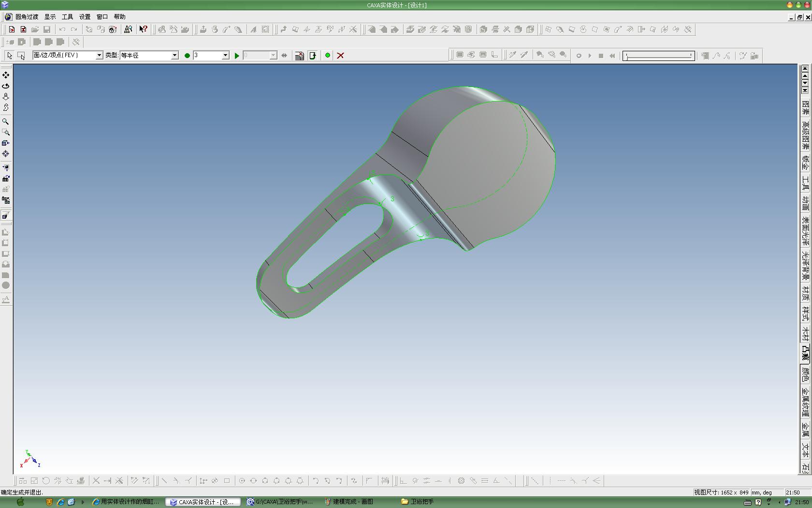This screenshot has height=508, width=812.
Task: Open the 颜色 catalog tab on right
Action: point(805,374)
